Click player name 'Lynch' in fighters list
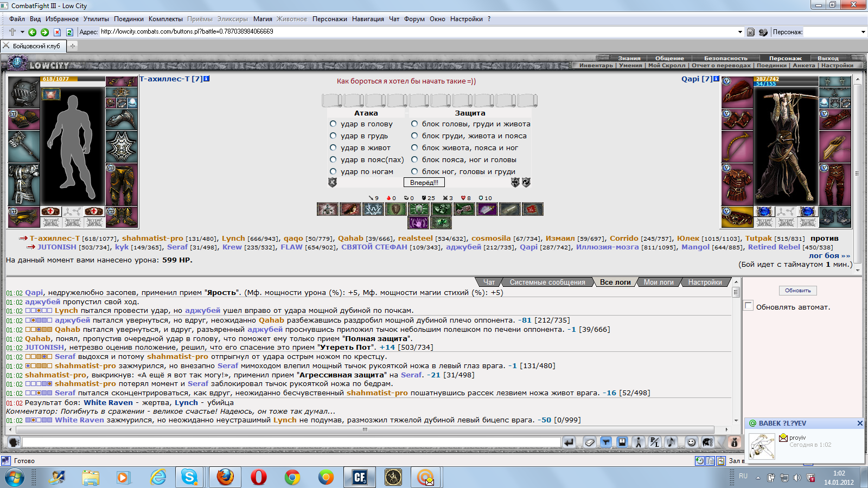The width and height of the screenshot is (868, 488). point(233,238)
